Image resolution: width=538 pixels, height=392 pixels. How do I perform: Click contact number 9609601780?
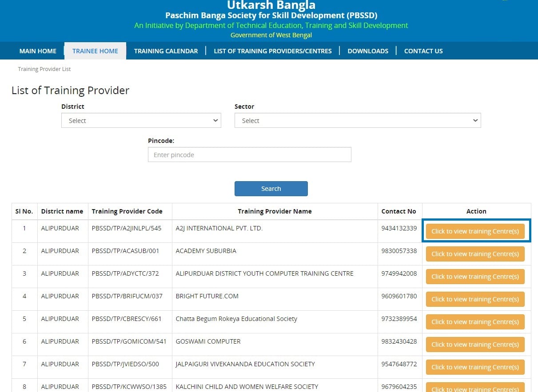[399, 296]
